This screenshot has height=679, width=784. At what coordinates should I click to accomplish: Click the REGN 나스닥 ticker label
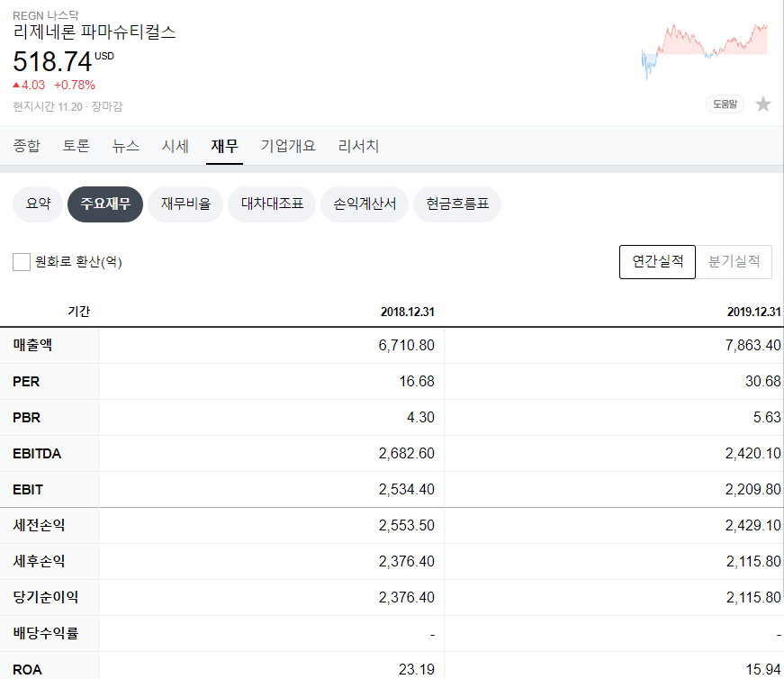pyautogui.click(x=46, y=15)
